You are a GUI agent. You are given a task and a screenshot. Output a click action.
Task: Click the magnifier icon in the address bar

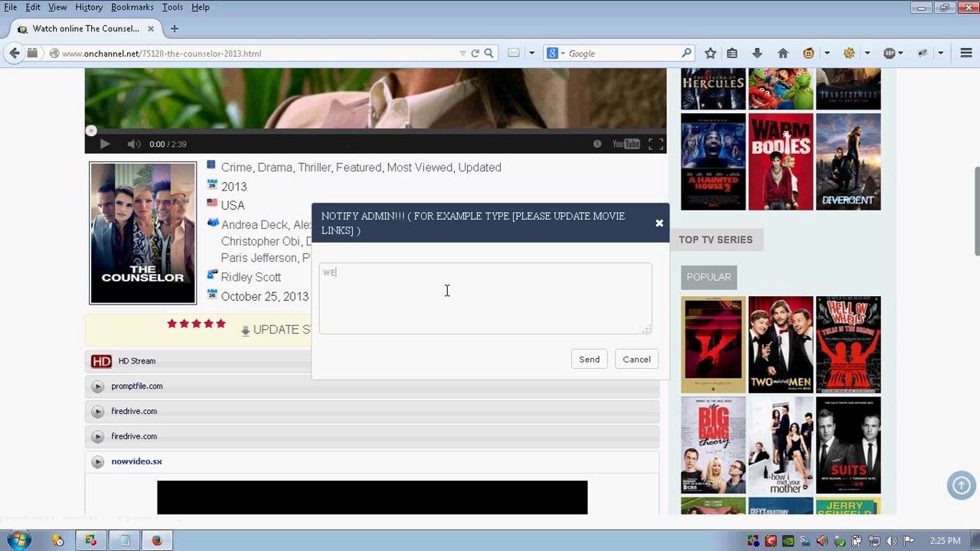pos(488,53)
